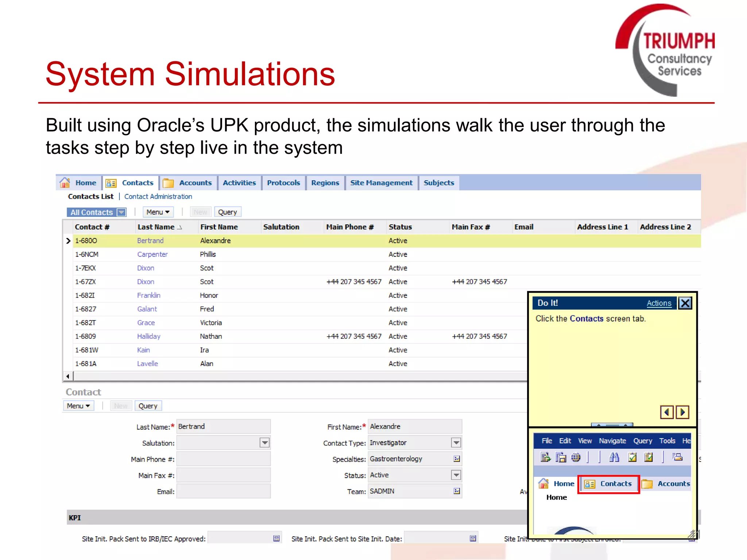Click Franklin last name link
The height and width of the screenshot is (560, 747).
[149, 295]
